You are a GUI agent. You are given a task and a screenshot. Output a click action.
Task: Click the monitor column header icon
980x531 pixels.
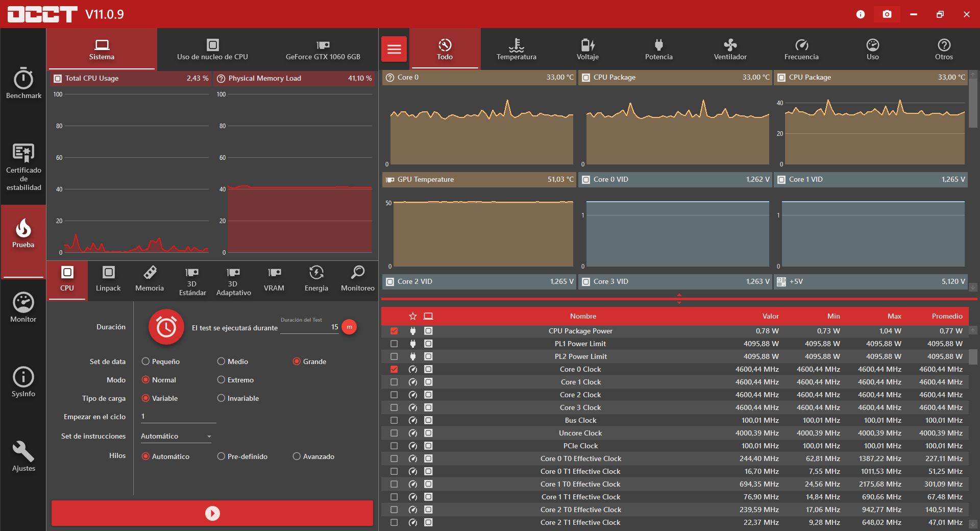pos(428,317)
